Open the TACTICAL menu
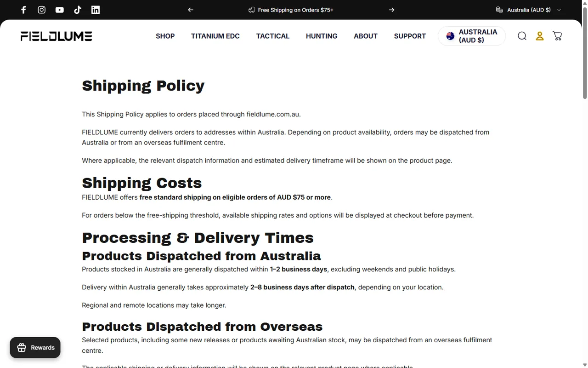588x368 pixels. pyautogui.click(x=273, y=36)
